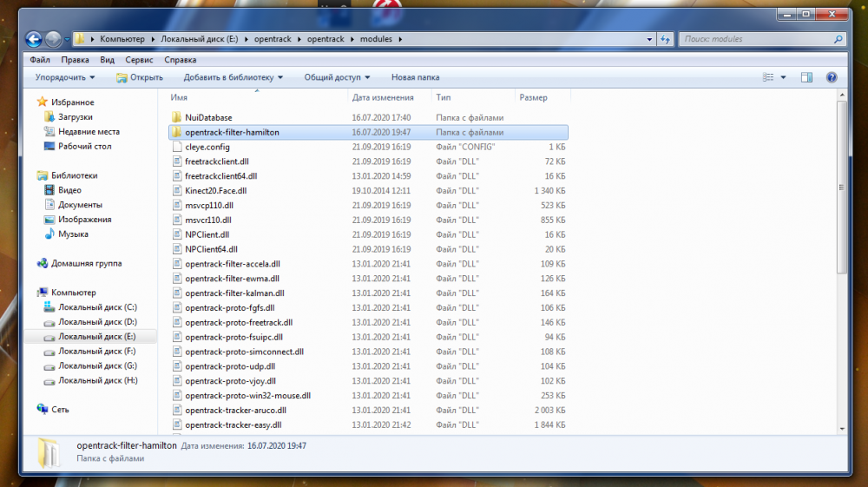Select Компьютер in navigation pane
The height and width of the screenshot is (487, 868).
click(74, 293)
